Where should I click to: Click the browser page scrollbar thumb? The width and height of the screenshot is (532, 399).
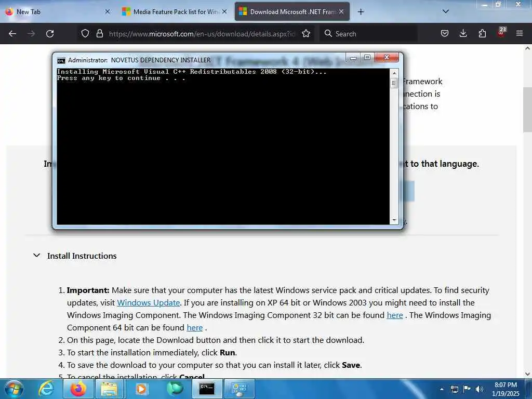[527, 110]
